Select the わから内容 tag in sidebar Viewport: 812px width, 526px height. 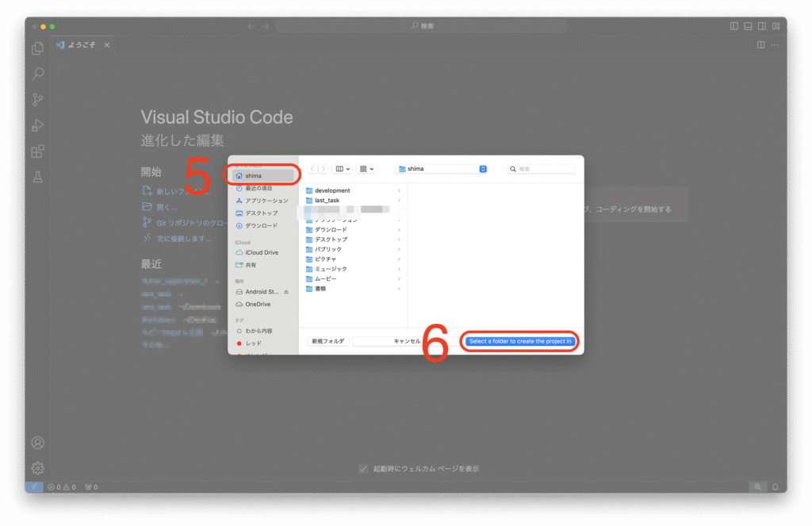[x=263, y=331]
